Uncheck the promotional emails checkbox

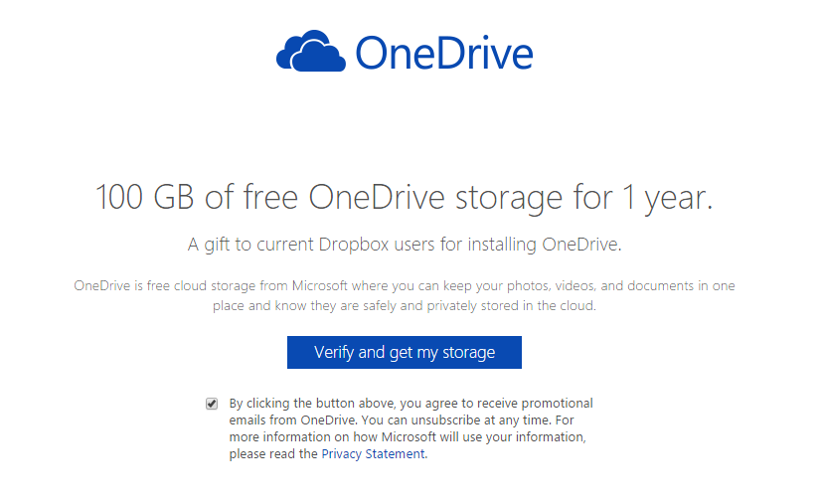pos(212,404)
